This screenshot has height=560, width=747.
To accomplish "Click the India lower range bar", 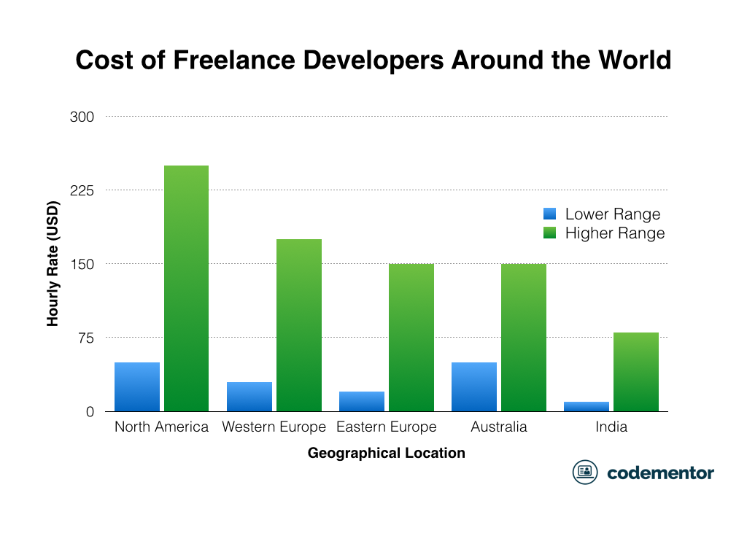I will click(586, 406).
